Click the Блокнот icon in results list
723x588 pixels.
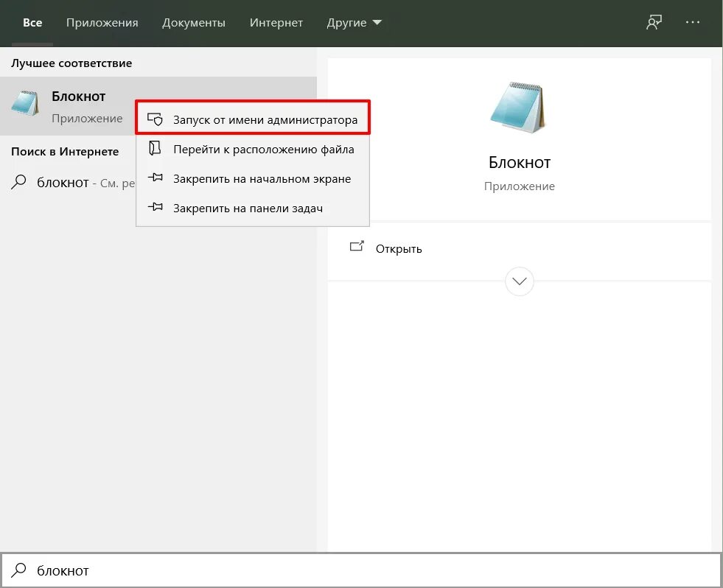click(x=24, y=103)
